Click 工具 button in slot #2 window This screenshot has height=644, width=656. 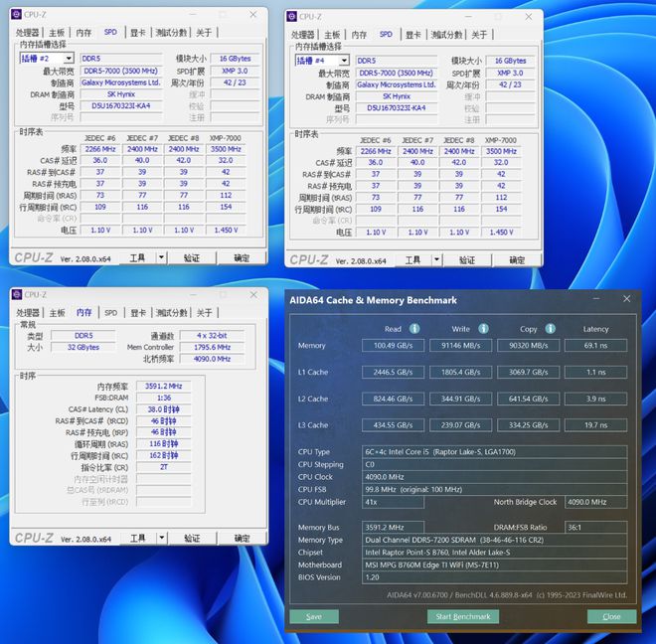tap(137, 257)
